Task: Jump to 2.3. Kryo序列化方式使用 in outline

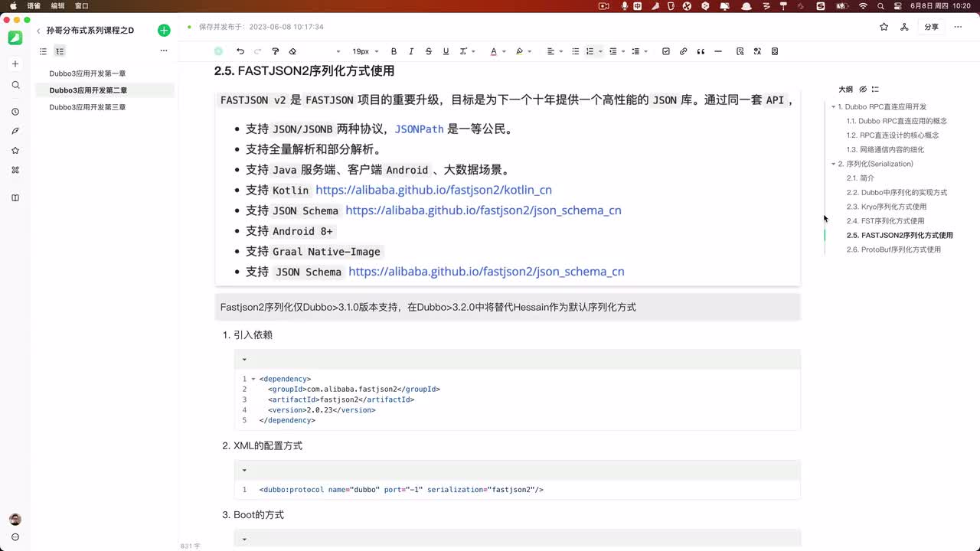Action: [887, 207]
